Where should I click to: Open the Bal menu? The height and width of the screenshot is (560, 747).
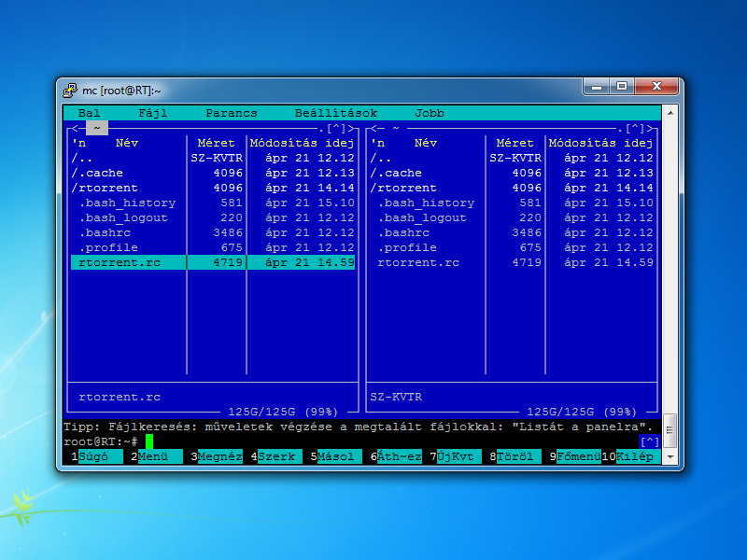tap(90, 113)
